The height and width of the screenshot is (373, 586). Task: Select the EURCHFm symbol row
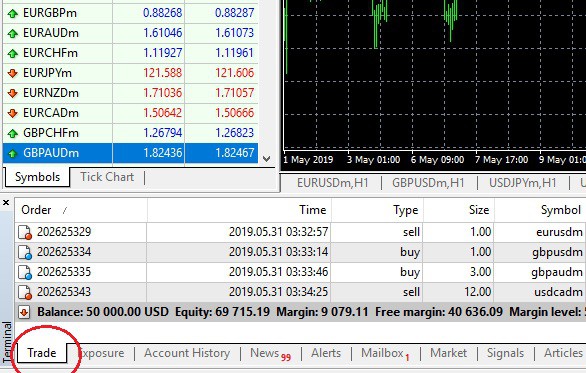tap(130, 53)
